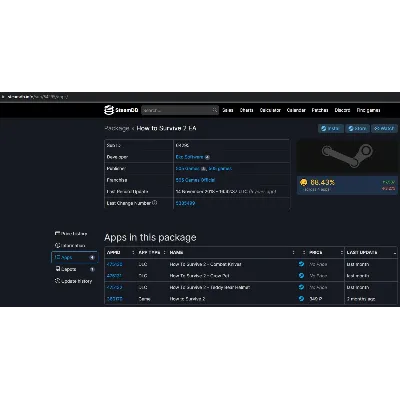The image size is (400, 400).
Task: Open the 505 Games Official franchise link
Action: click(195, 180)
